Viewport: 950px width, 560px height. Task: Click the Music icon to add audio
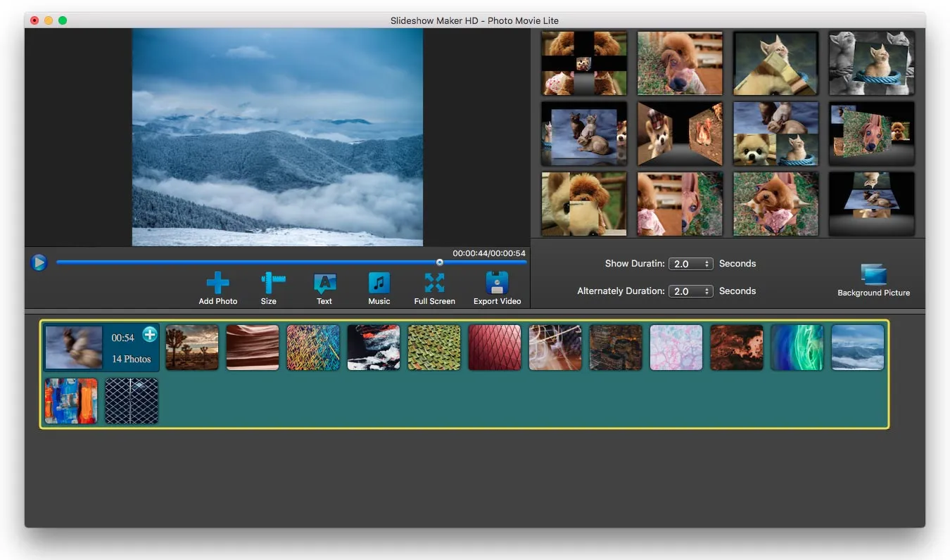pos(379,282)
